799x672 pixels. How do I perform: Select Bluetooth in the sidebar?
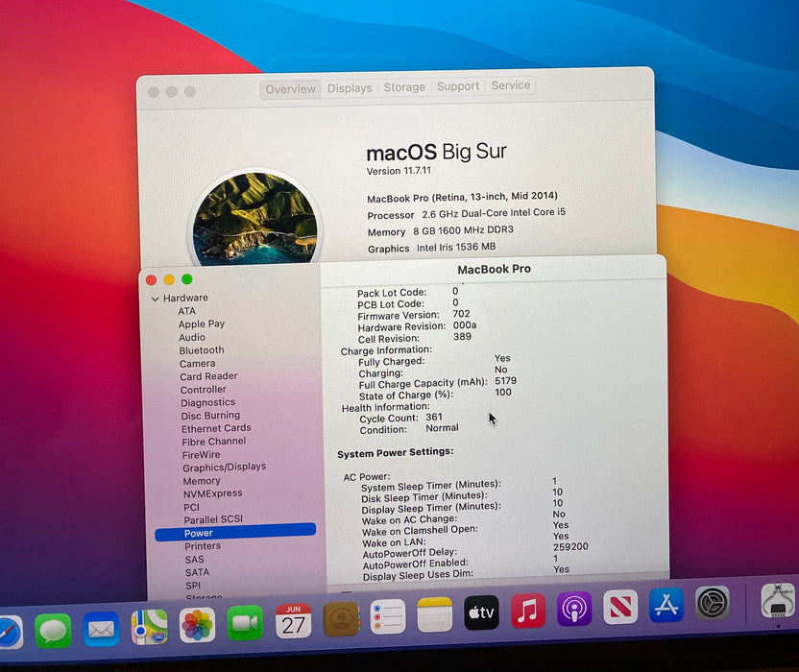tap(202, 350)
